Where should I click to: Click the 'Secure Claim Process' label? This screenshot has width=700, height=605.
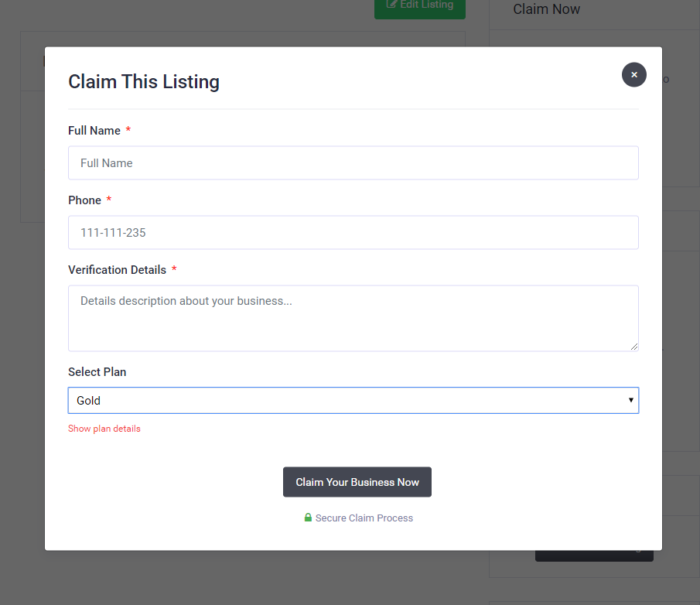coord(364,518)
